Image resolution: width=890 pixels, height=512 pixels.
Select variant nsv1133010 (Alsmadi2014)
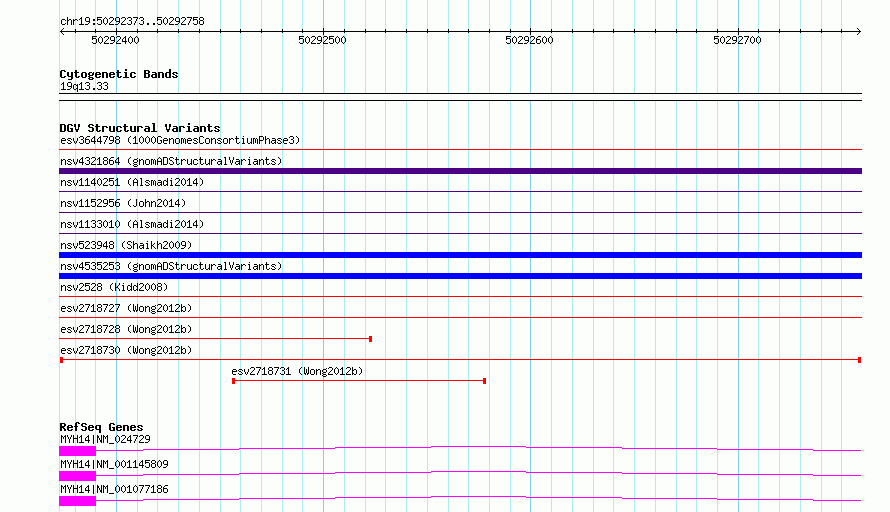132,224
